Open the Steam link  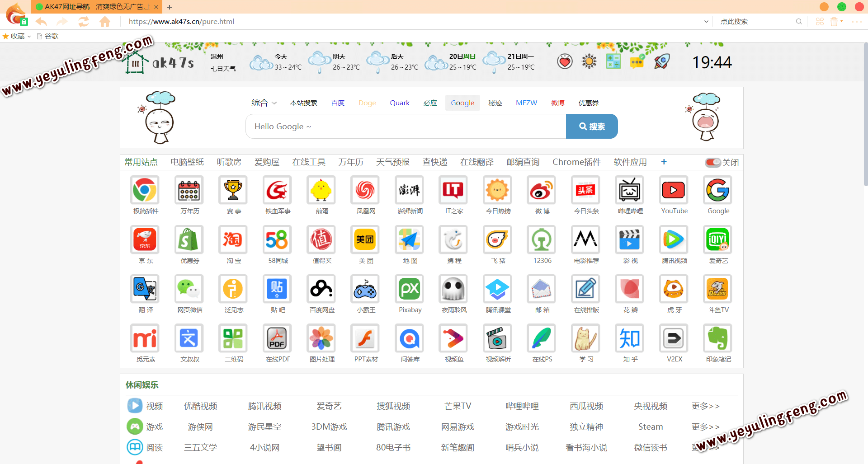651,427
